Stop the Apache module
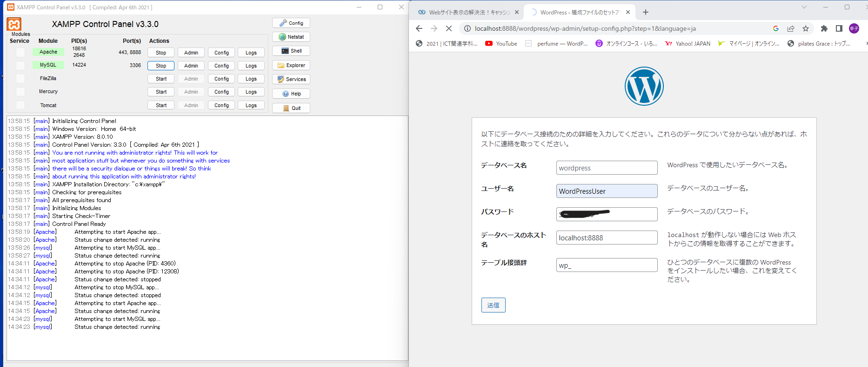 click(x=161, y=53)
